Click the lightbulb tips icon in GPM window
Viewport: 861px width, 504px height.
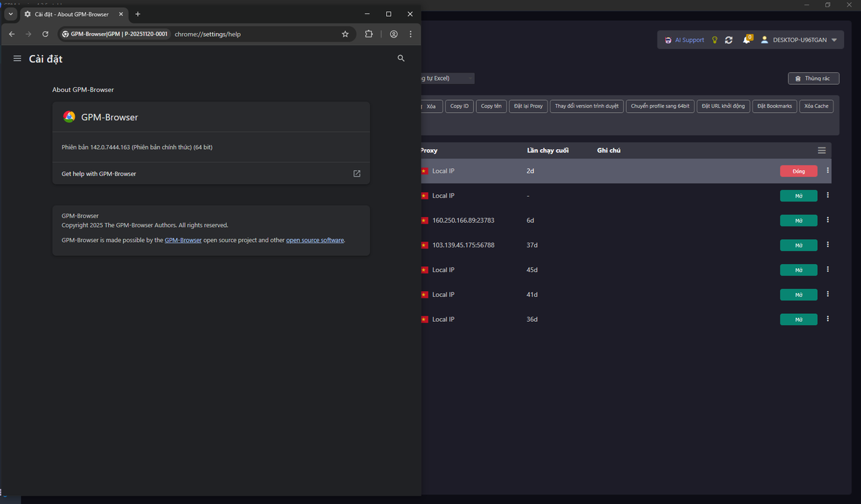715,40
